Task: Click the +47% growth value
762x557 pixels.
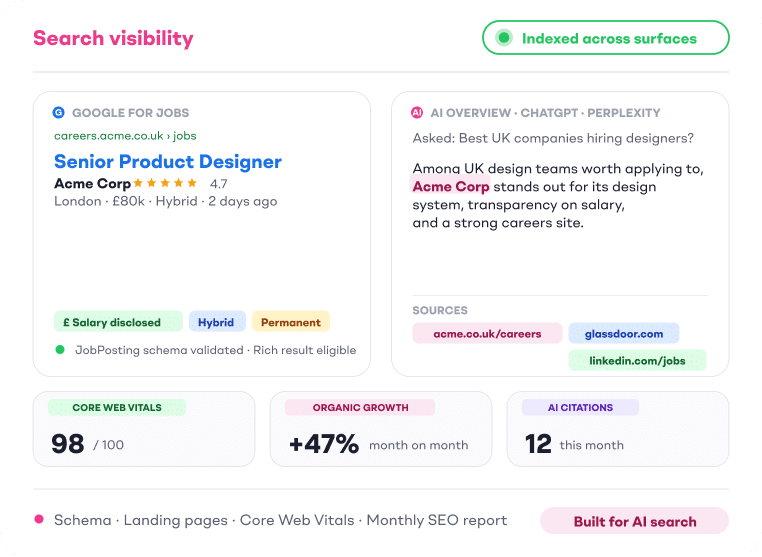Action: click(324, 444)
